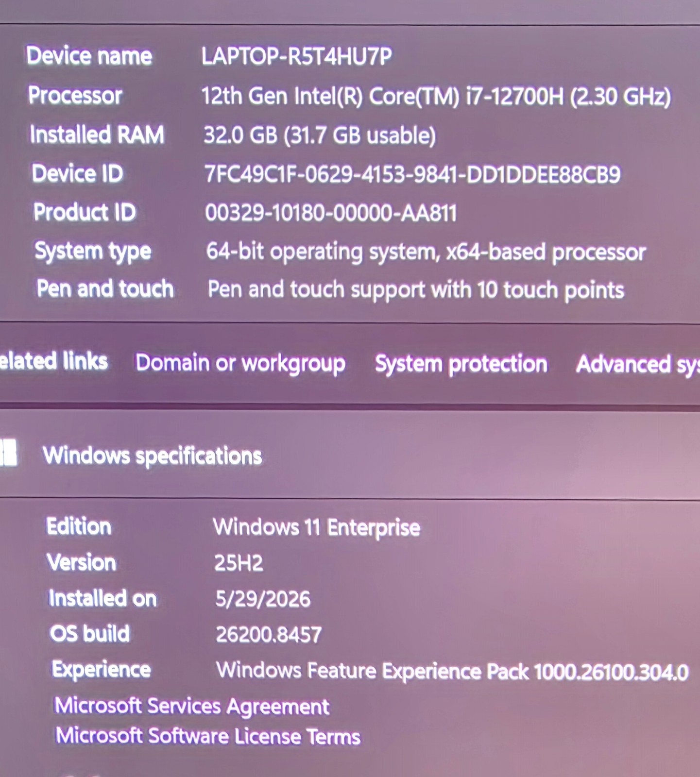Click the Device name label
700x777 pixels.
tap(89, 55)
